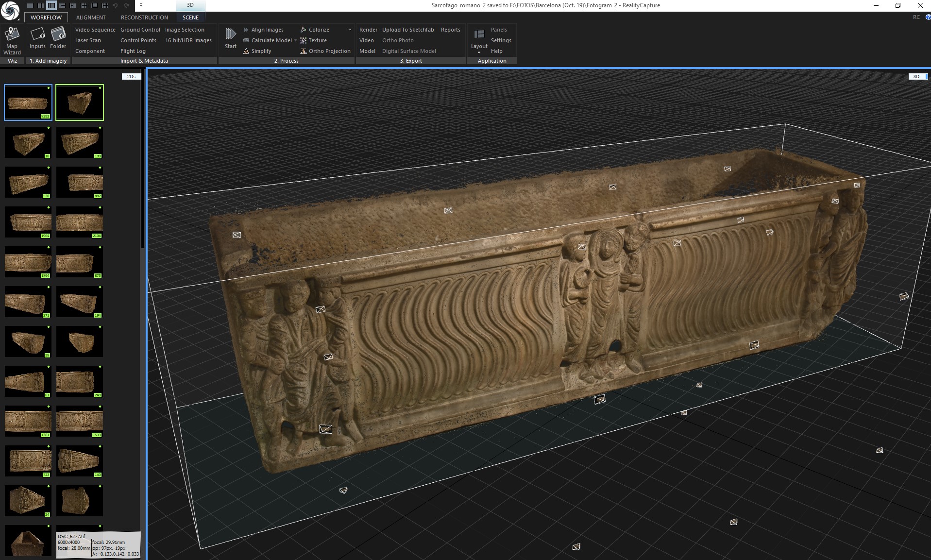The height and width of the screenshot is (560, 931).
Task: Click the blue help icon near RC
Action: [x=928, y=17]
